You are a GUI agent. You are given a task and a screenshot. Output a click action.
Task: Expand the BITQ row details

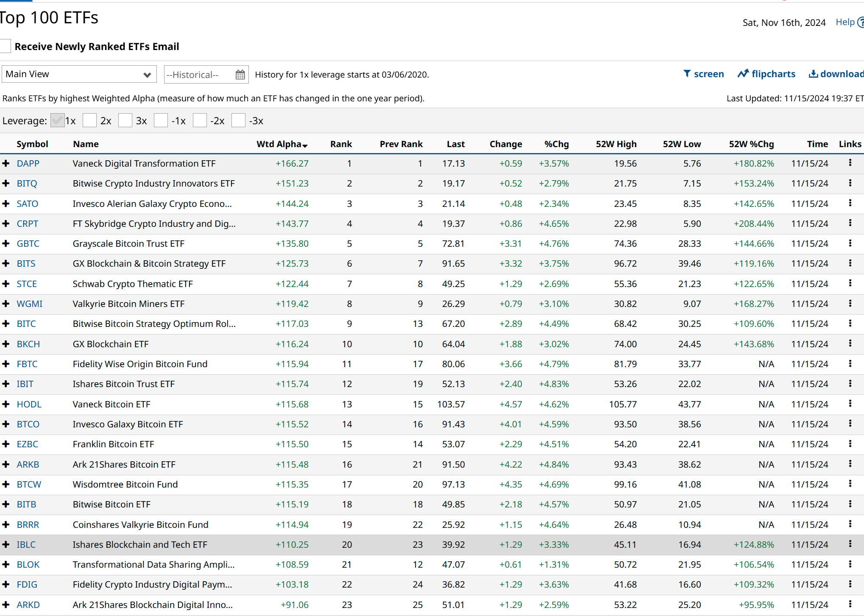[6, 184]
